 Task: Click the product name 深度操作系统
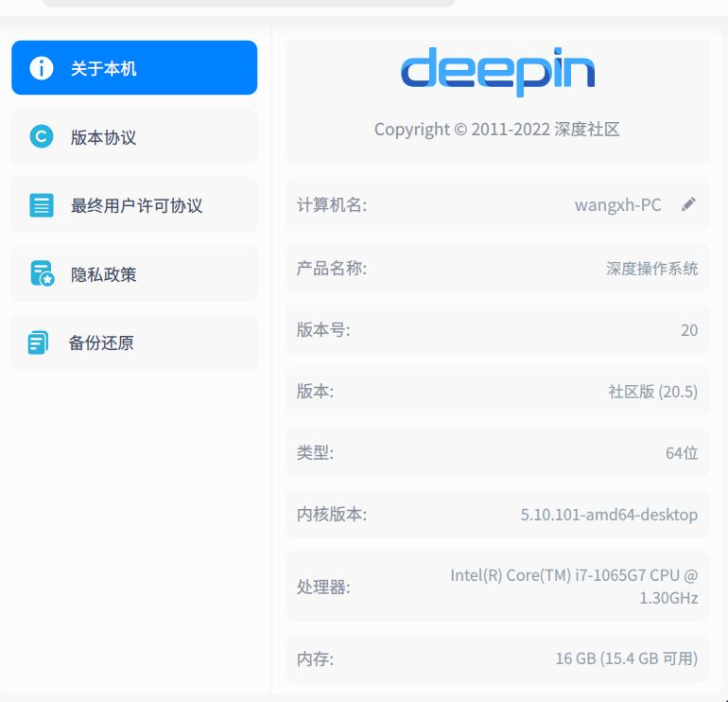pos(651,269)
